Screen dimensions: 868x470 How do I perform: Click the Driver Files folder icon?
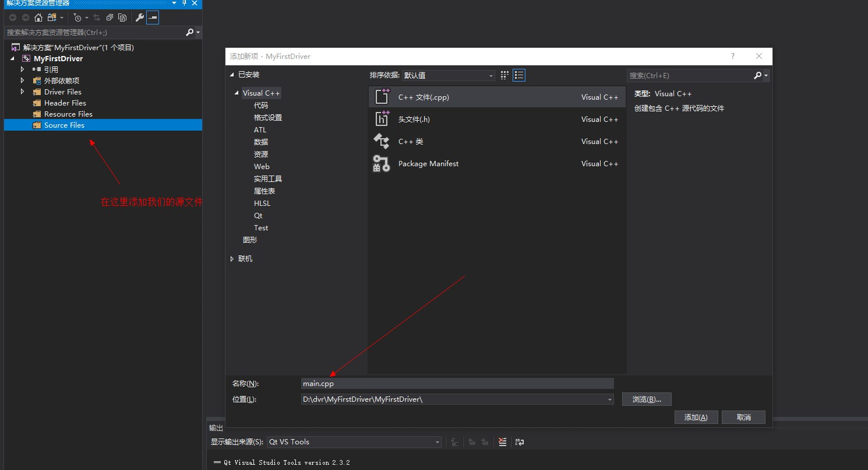pyautogui.click(x=37, y=92)
